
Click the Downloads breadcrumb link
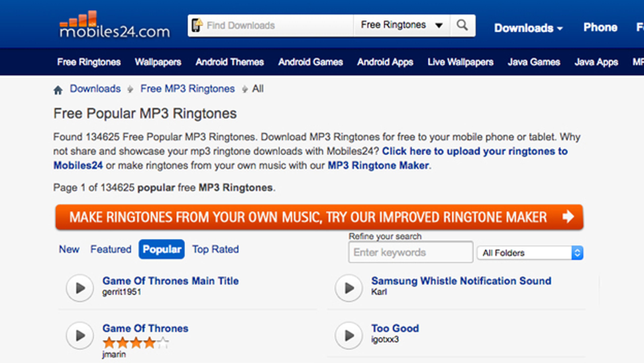click(95, 89)
